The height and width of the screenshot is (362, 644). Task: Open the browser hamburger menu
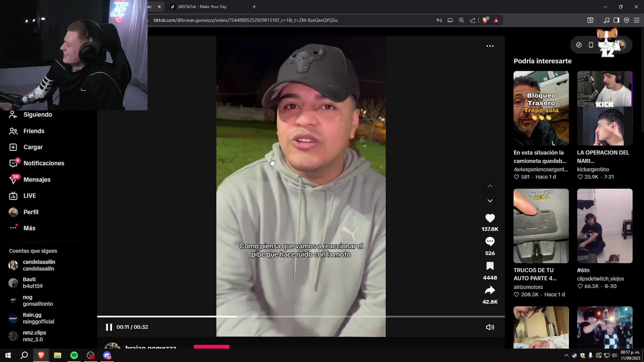click(x=636, y=20)
